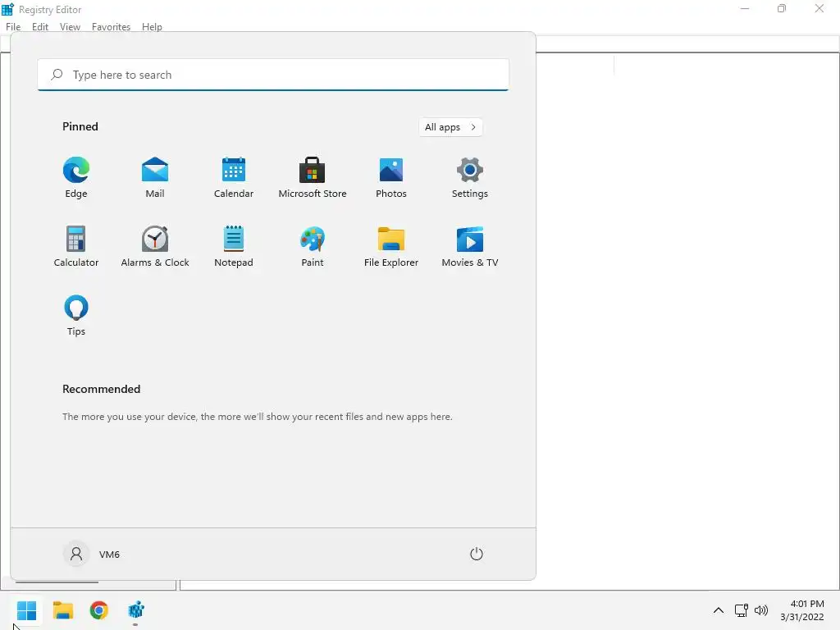Open Alarms & Clock app
This screenshot has height=630, width=840.
(x=155, y=246)
